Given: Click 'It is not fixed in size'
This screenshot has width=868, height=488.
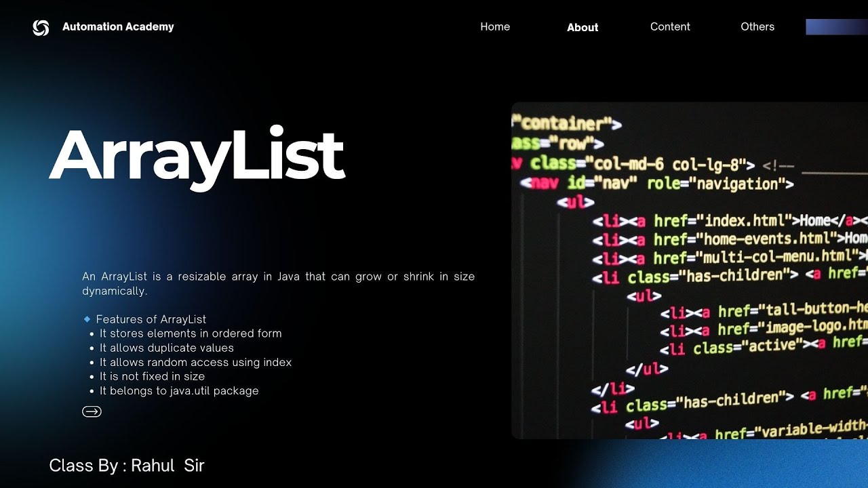Looking at the screenshot, I should tap(152, 376).
